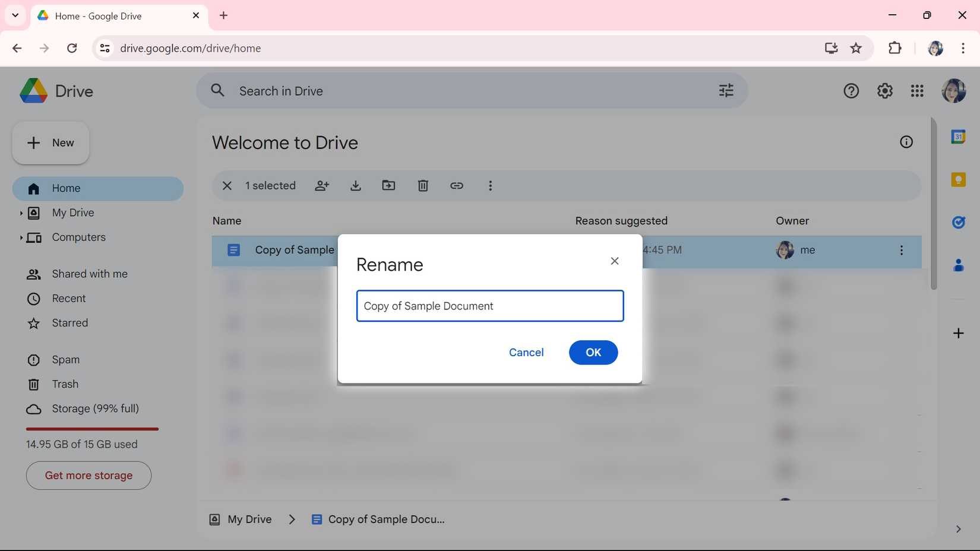Click the trash icon to delete selected file
The height and width of the screenshot is (551, 980).
coord(422,186)
